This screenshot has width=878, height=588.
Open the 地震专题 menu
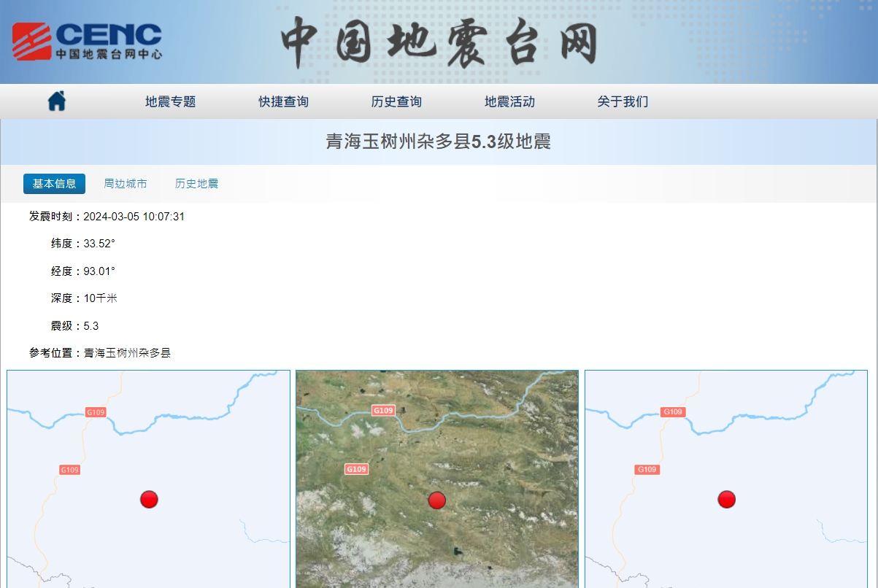170,101
